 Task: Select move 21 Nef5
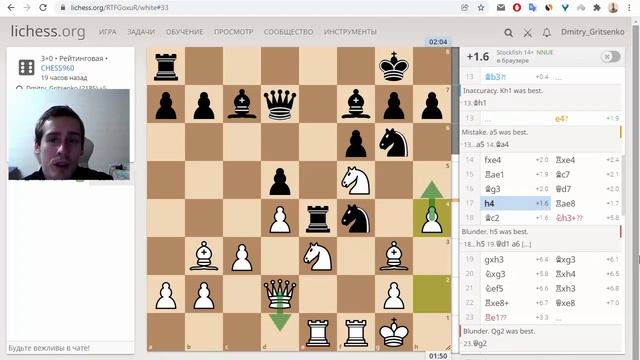click(515, 289)
